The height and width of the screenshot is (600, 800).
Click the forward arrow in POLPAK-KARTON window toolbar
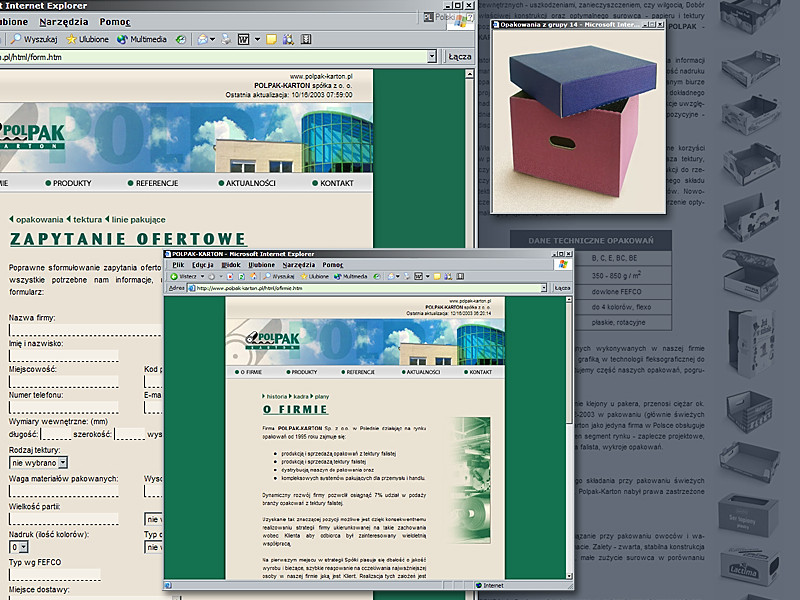pos(211,277)
